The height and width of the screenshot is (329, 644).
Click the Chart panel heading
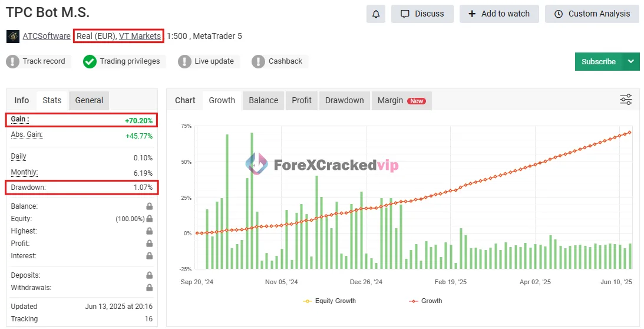(x=185, y=100)
